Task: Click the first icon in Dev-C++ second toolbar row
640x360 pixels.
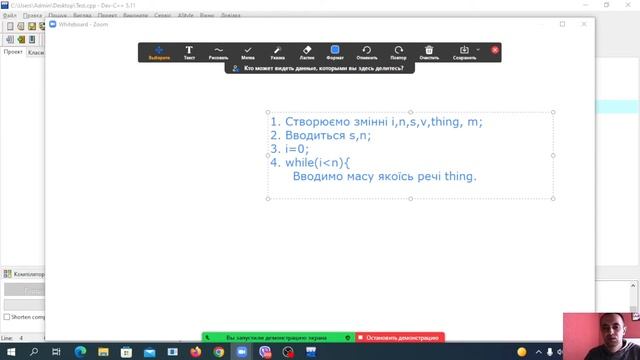Action: (10, 39)
